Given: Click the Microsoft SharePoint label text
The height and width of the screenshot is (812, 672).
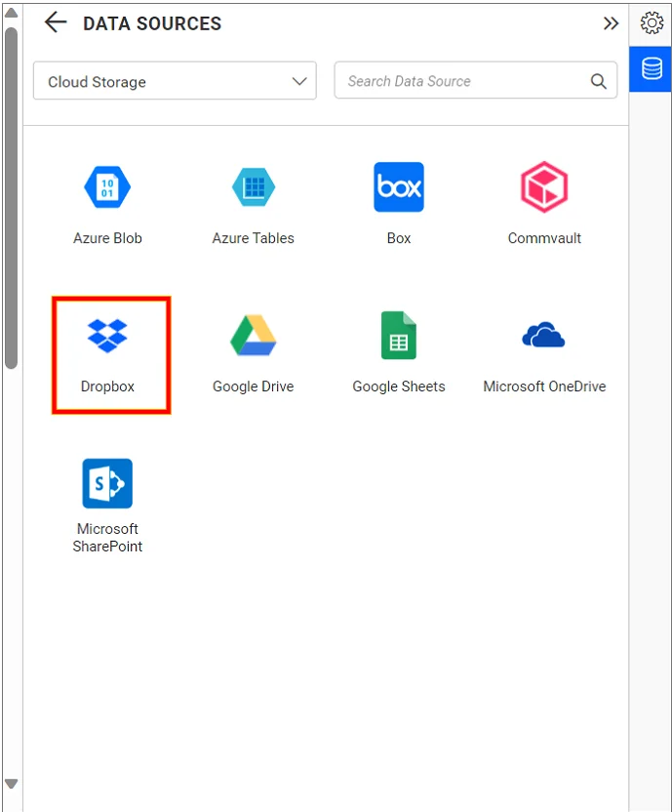Looking at the screenshot, I should point(107,538).
